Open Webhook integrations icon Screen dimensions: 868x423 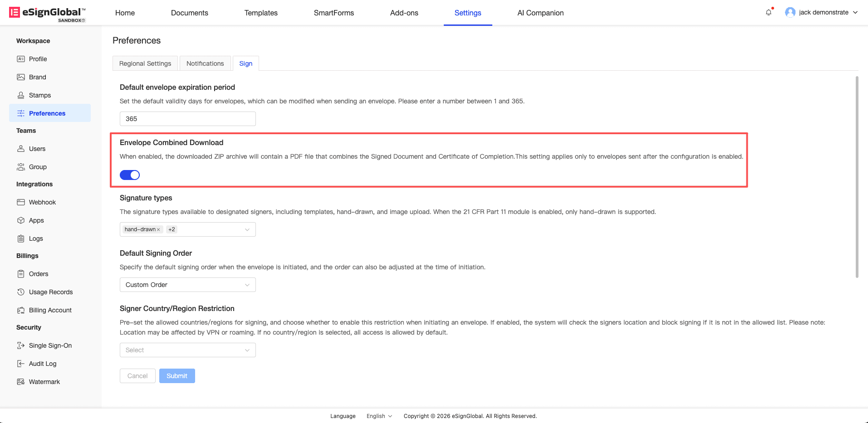[x=21, y=202]
